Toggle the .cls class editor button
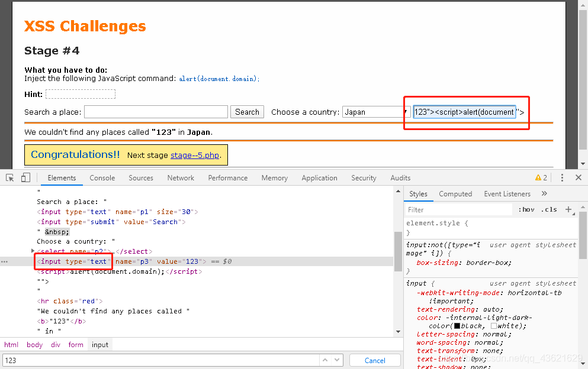 click(549, 209)
